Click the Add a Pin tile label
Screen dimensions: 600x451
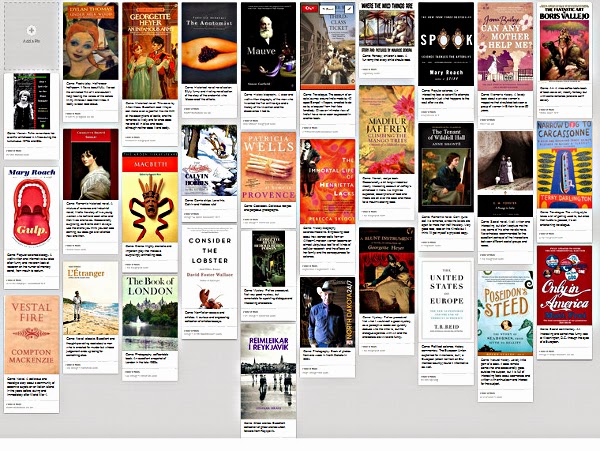(31, 41)
